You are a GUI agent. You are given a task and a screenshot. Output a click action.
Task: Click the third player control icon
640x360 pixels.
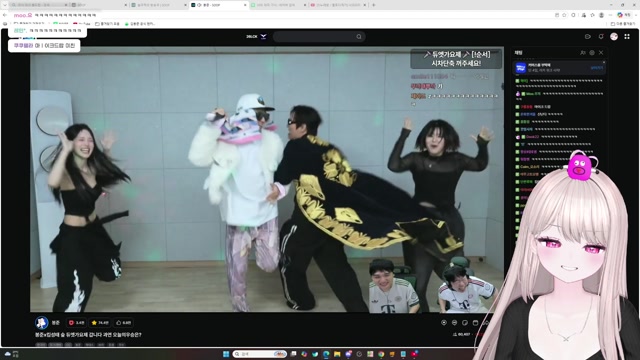coord(465,323)
